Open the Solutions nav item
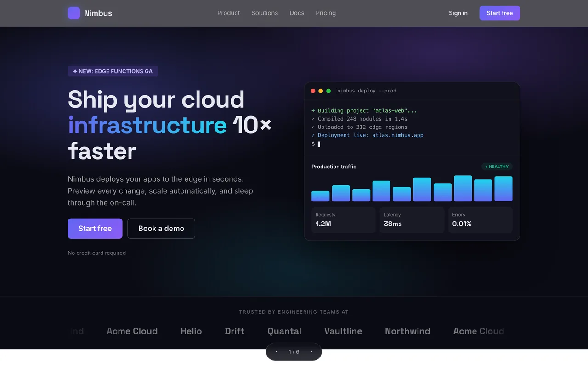Image resolution: width=588 pixels, height=368 pixels. click(265, 13)
